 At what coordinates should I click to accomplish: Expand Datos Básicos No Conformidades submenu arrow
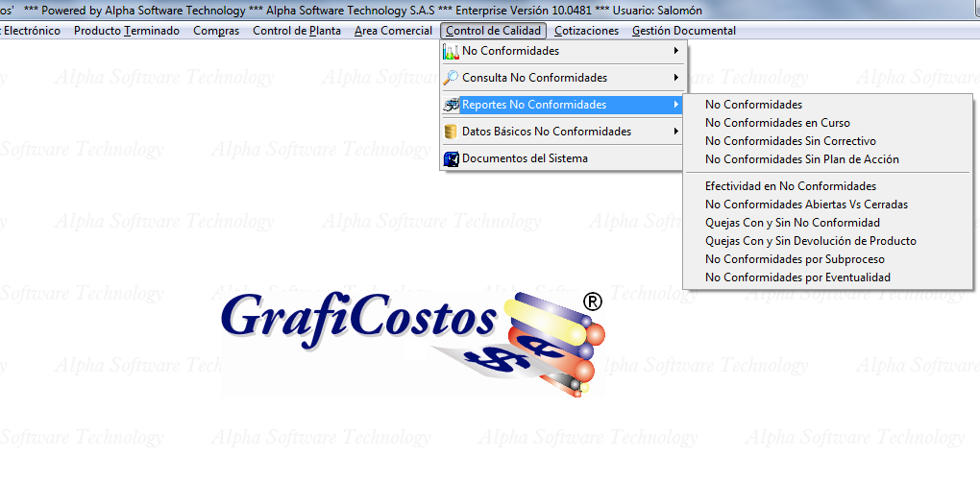[x=676, y=132]
